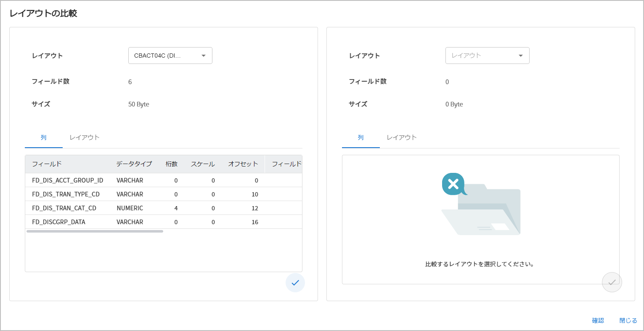Select row FD_DISCGRP_DATA
The image size is (644, 331).
164,222
